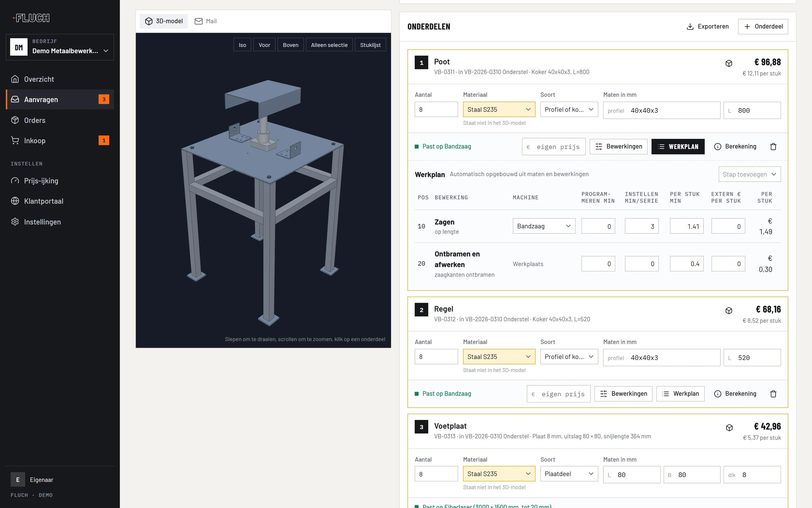Set 3D view to Voor
The width and height of the screenshot is (812, 508).
point(264,45)
